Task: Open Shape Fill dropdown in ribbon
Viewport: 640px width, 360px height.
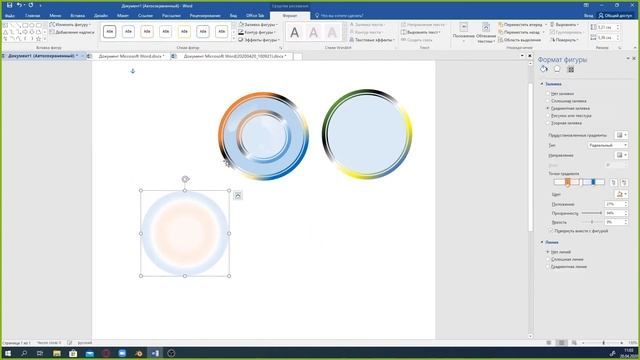Action: coord(258,24)
